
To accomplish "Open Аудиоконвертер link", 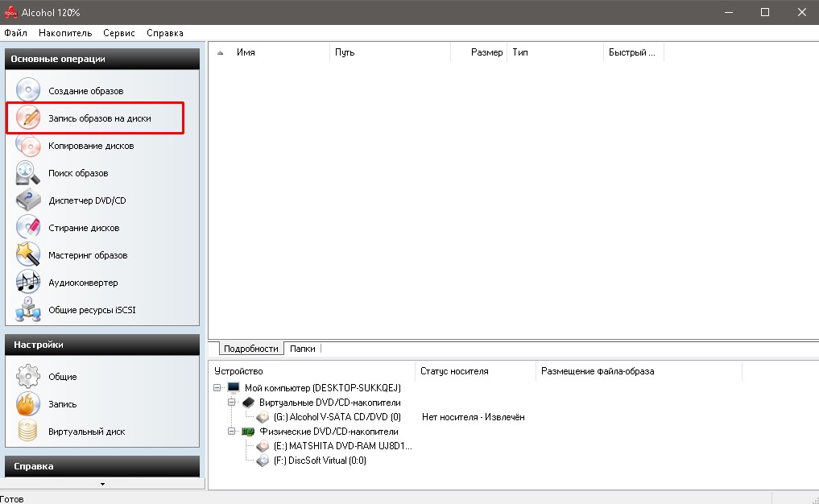I will point(83,283).
